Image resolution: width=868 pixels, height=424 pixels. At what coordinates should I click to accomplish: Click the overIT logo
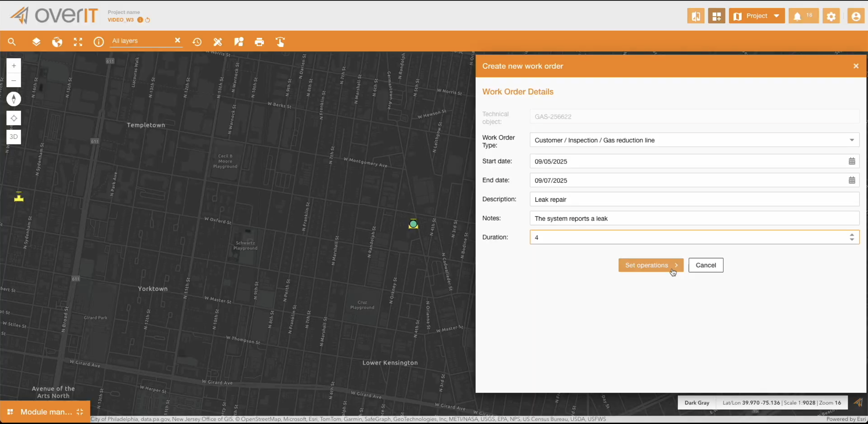[x=54, y=16]
